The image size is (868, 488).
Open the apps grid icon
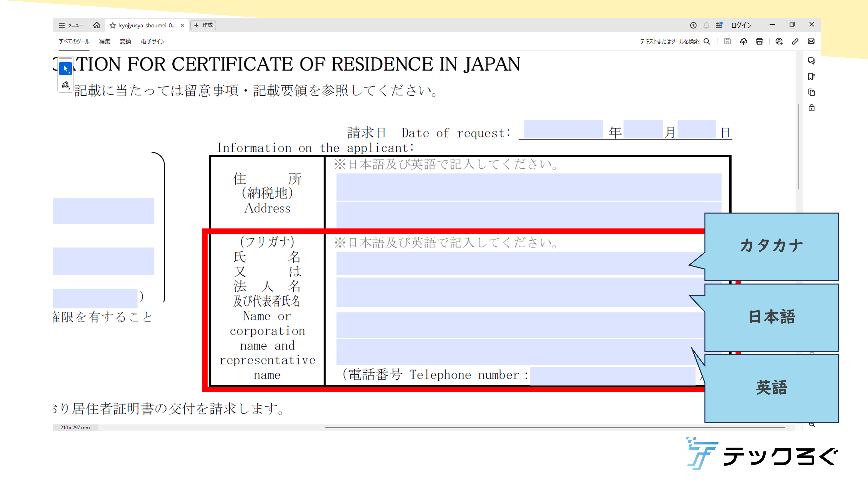coord(719,25)
